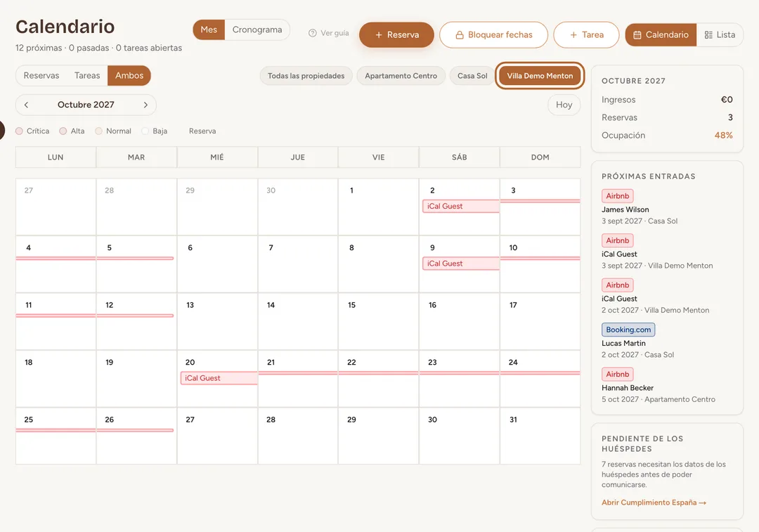The image size is (759, 532).
Task: Show only Reservas
Action: click(x=41, y=75)
